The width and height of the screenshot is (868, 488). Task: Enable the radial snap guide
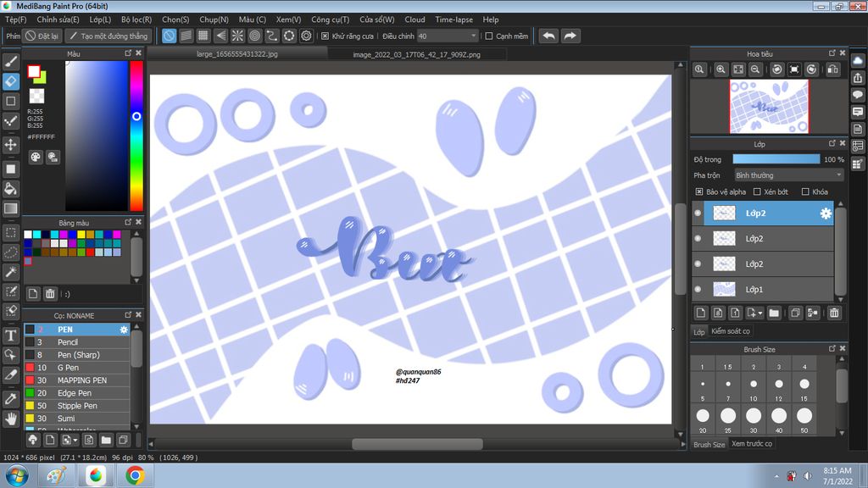pos(237,36)
